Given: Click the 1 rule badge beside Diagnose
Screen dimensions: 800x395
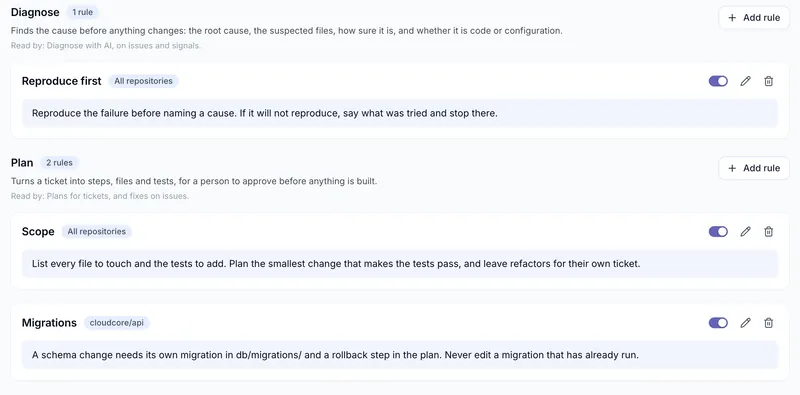Looking at the screenshot, I should pyautogui.click(x=83, y=12).
